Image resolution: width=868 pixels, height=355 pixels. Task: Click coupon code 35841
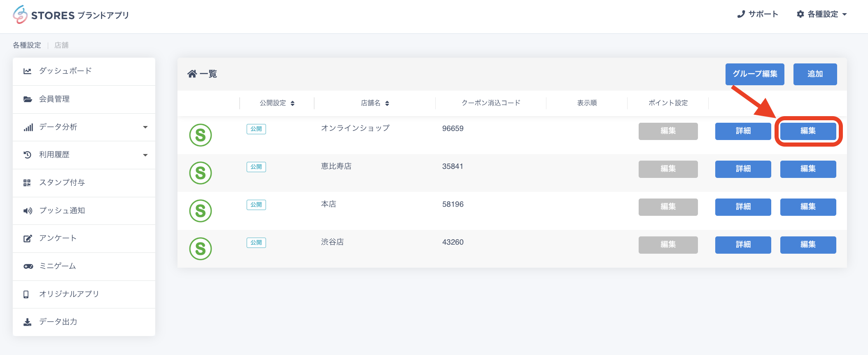453,166
